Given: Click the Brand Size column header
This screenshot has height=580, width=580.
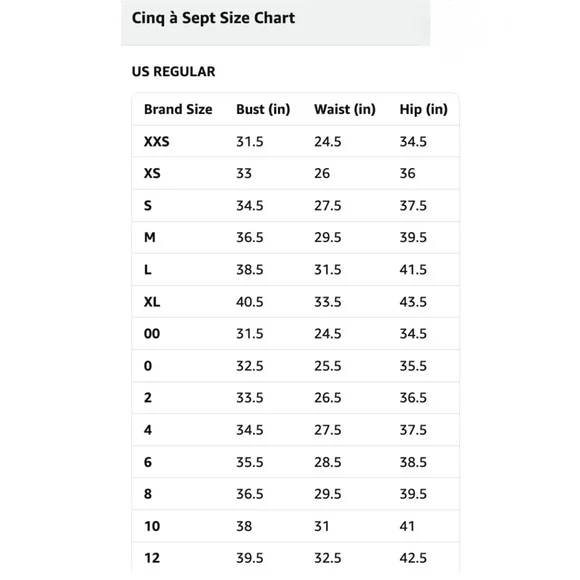Looking at the screenshot, I should pyautogui.click(x=178, y=109).
